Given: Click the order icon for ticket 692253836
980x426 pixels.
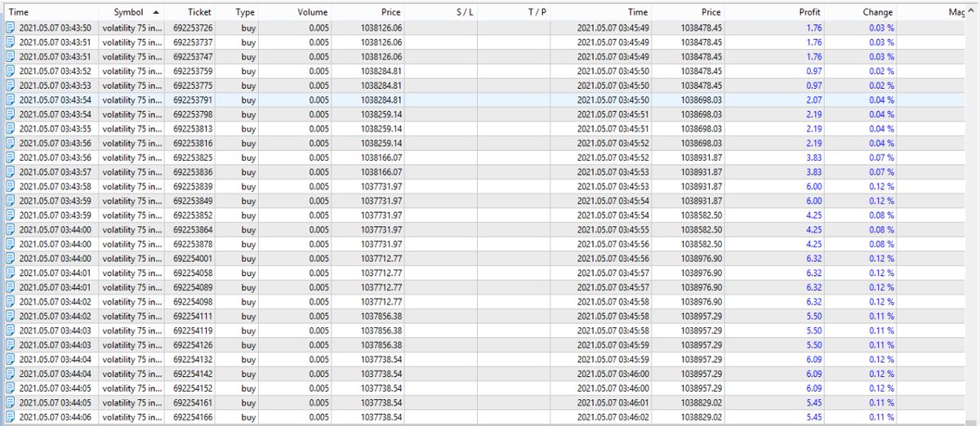Looking at the screenshot, I should click(10, 172).
